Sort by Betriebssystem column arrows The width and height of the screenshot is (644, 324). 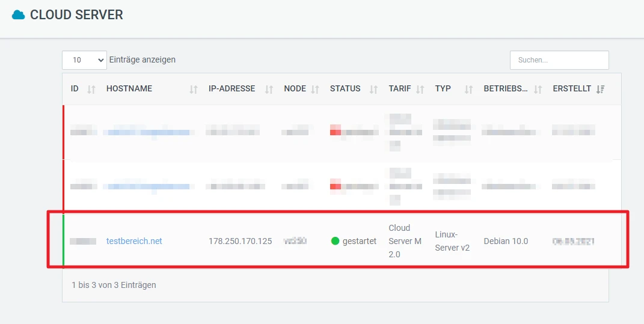[538, 89]
